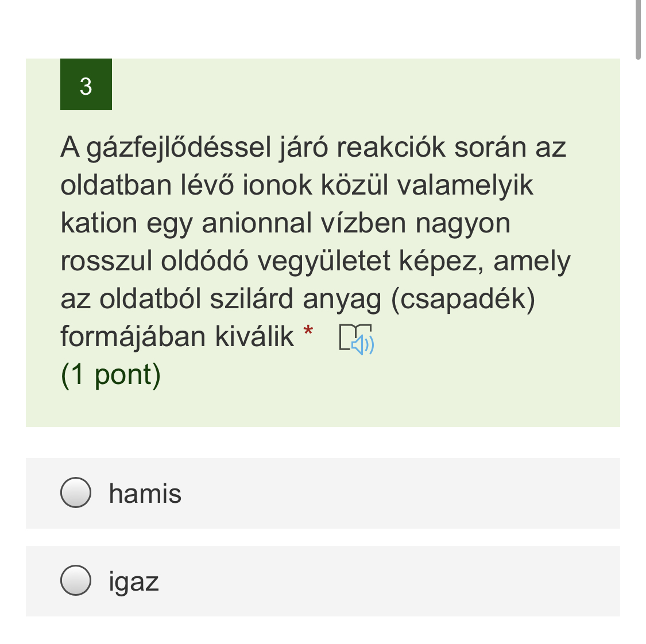Click the vertical scrollbar thumb
The image size is (646, 644).
[x=638, y=29]
